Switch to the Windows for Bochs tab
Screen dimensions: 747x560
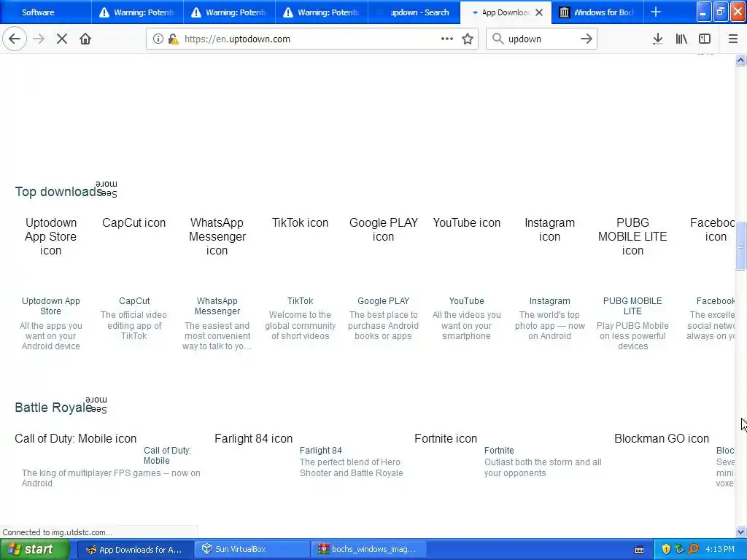(597, 12)
